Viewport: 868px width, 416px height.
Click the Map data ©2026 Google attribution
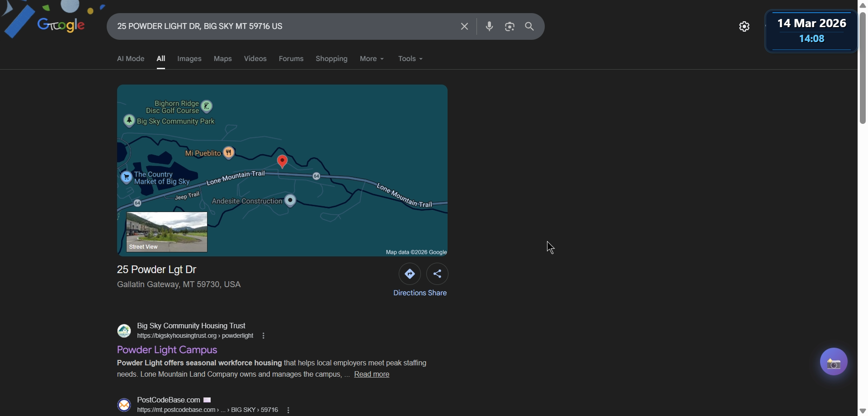tap(416, 252)
